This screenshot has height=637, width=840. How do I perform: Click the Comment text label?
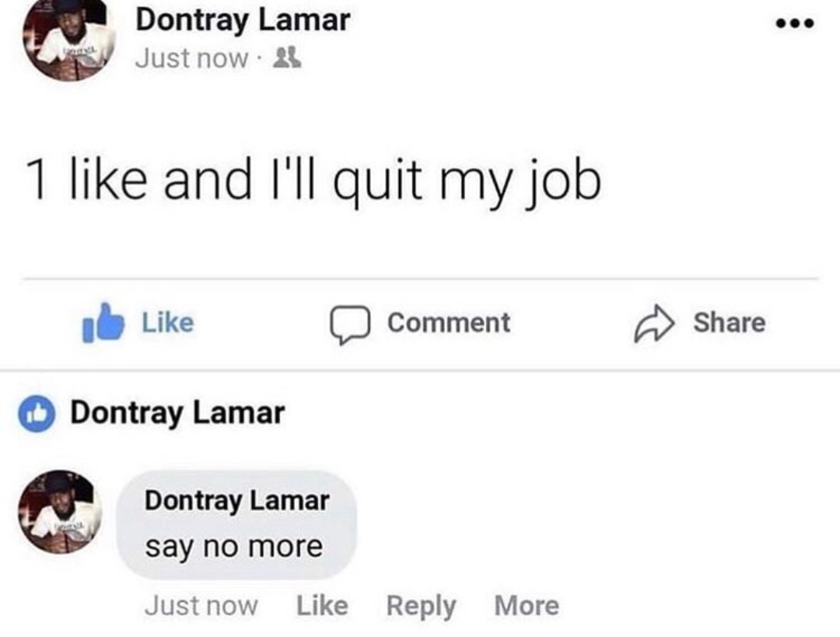coord(449,323)
